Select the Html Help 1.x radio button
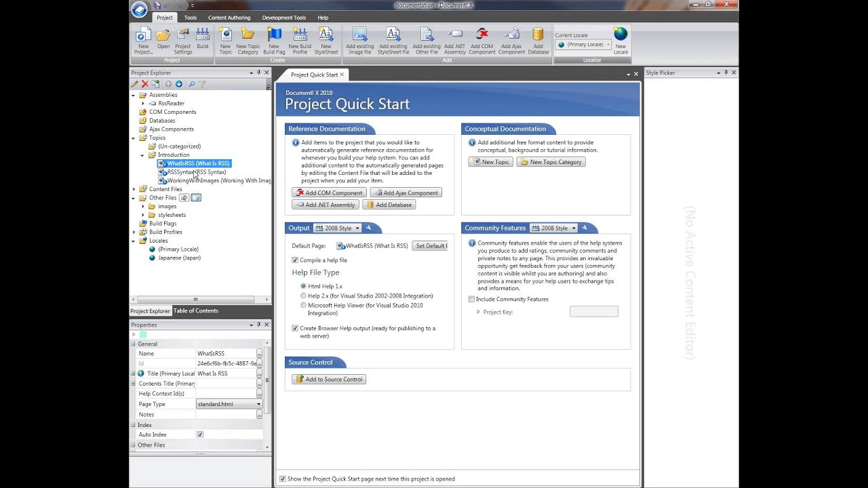Viewport: 868px width, 488px height. [303, 286]
